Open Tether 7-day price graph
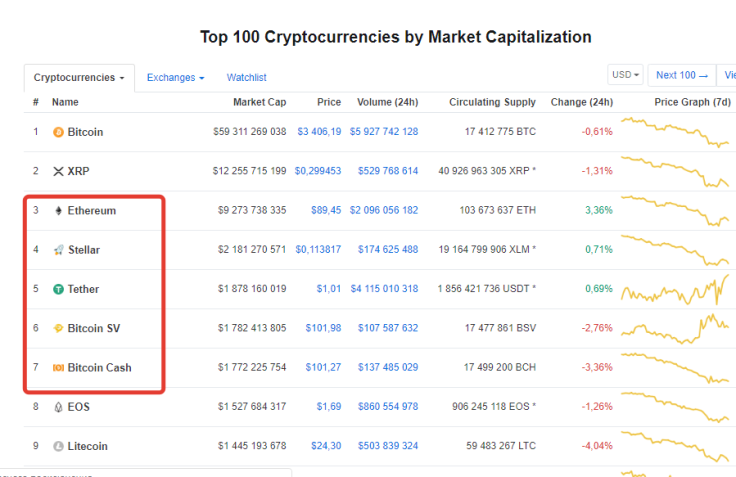The image size is (736, 477). pyautogui.click(x=675, y=290)
